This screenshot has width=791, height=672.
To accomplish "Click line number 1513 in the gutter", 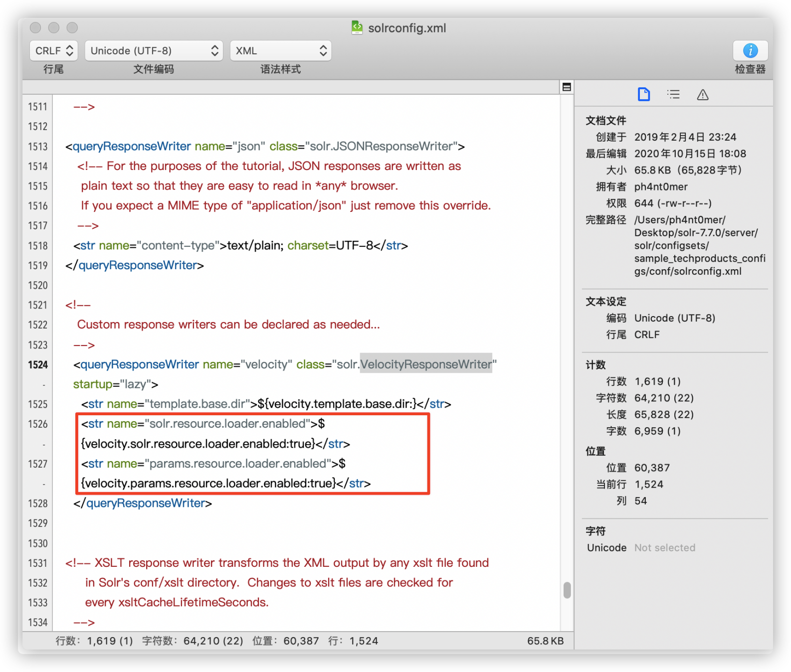I will click(x=38, y=147).
